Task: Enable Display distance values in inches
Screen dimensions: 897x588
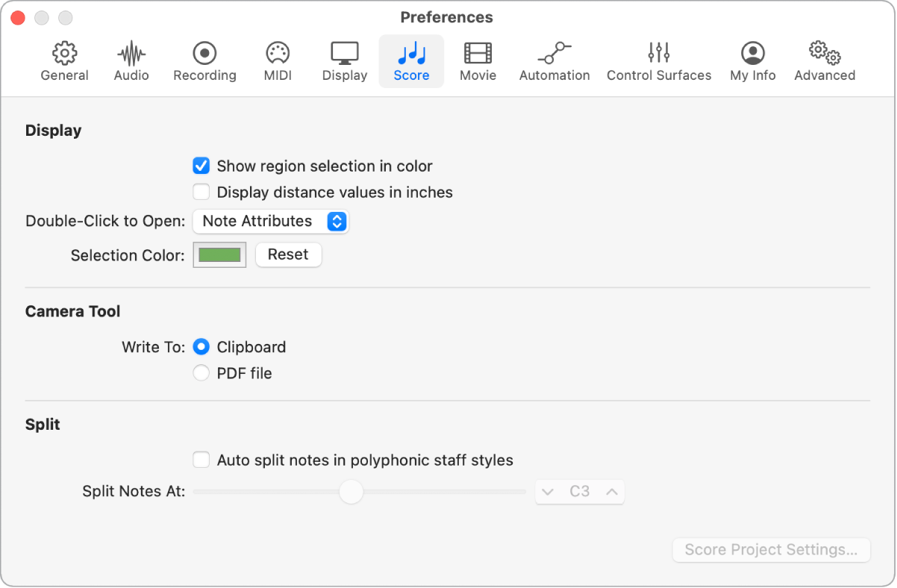Action: point(201,192)
